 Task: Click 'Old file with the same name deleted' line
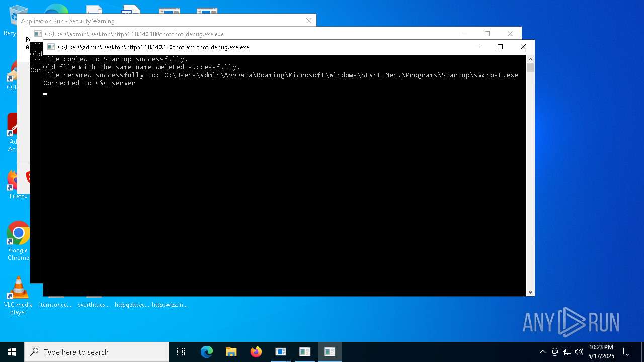(x=141, y=67)
